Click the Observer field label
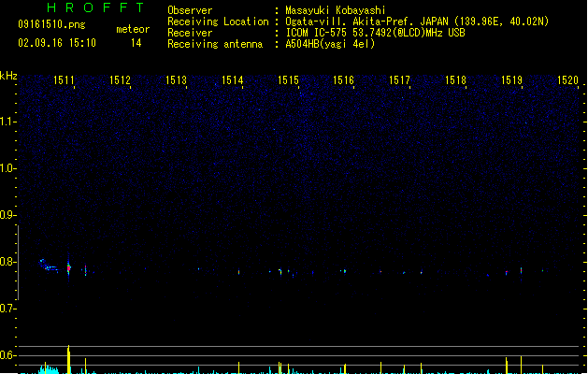Screen dimensions: 588x374 [x=190, y=10]
